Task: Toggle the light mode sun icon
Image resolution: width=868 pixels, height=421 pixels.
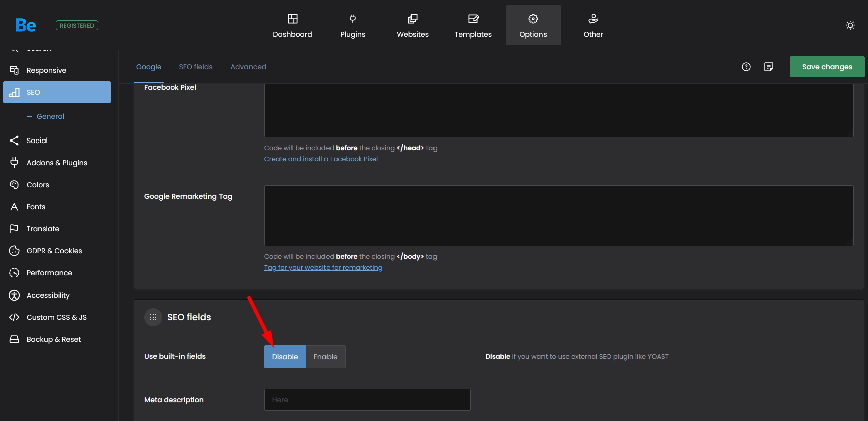Action: tap(850, 25)
